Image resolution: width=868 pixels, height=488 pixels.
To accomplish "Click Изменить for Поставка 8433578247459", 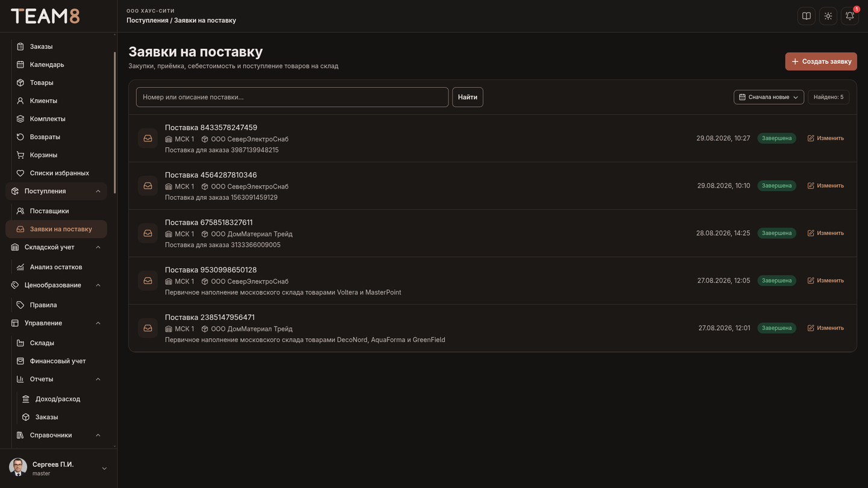I will coord(826,139).
